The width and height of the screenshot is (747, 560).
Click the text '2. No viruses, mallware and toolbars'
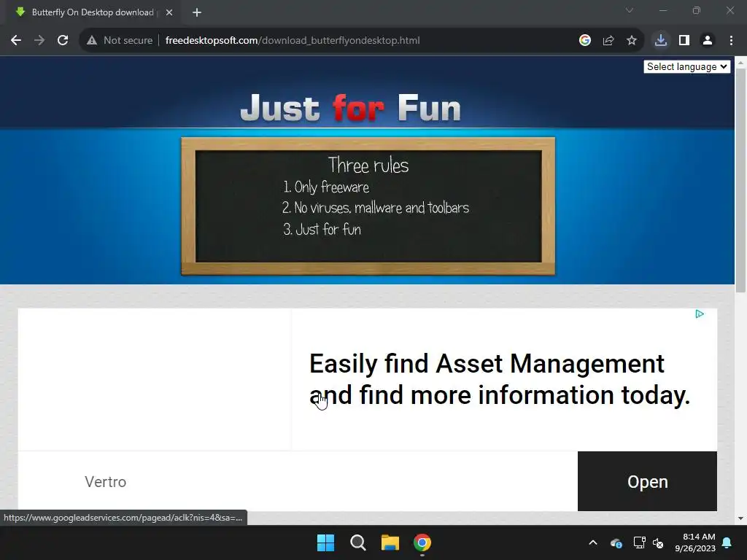point(376,208)
